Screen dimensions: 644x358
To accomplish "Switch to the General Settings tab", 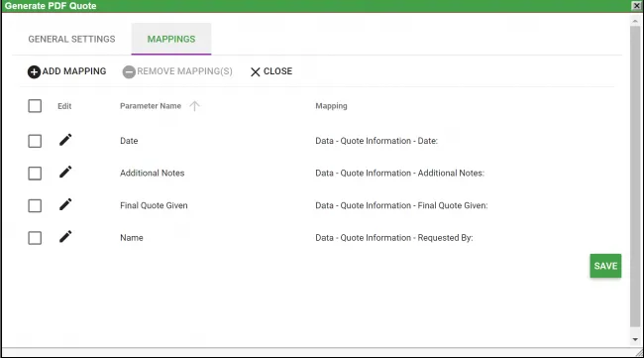I will coord(71,39).
